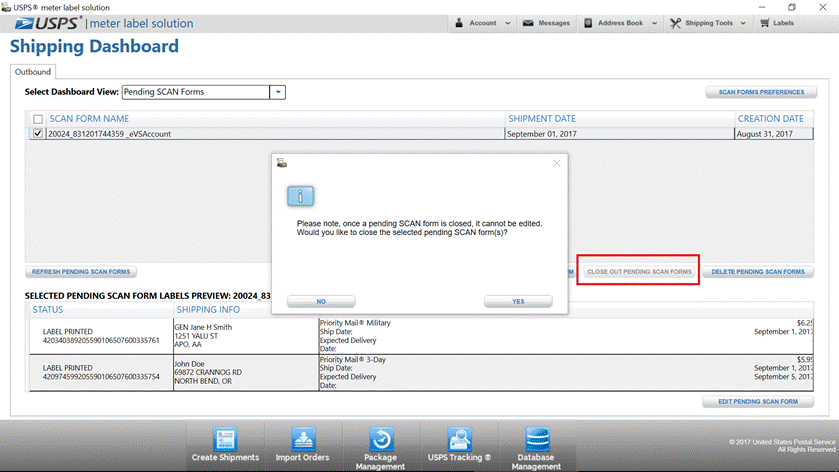Image resolution: width=839 pixels, height=472 pixels.
Task: Open SCAN Forms Preferences
Action: (761, 92)
